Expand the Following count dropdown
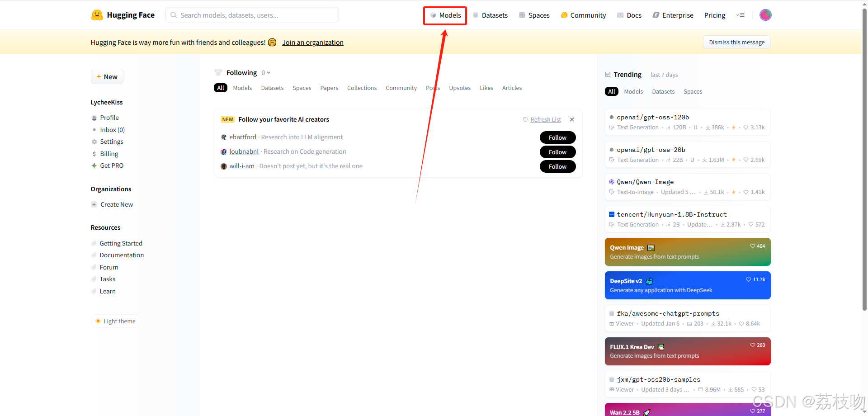This screenshot has width=868, height=416. [266, 73]
